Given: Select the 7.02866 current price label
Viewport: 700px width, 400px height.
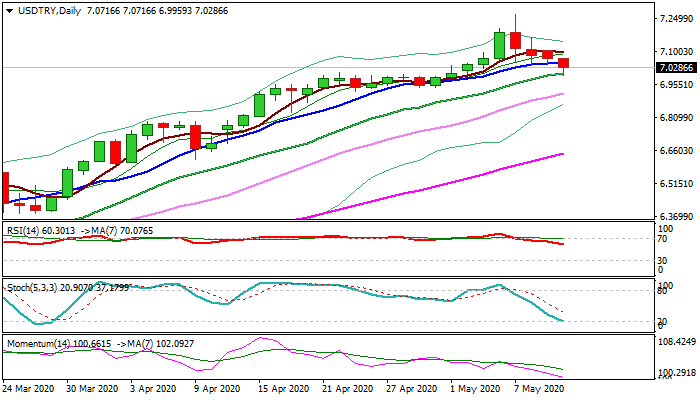Looking at the screenshot, I should coord(676,68).
